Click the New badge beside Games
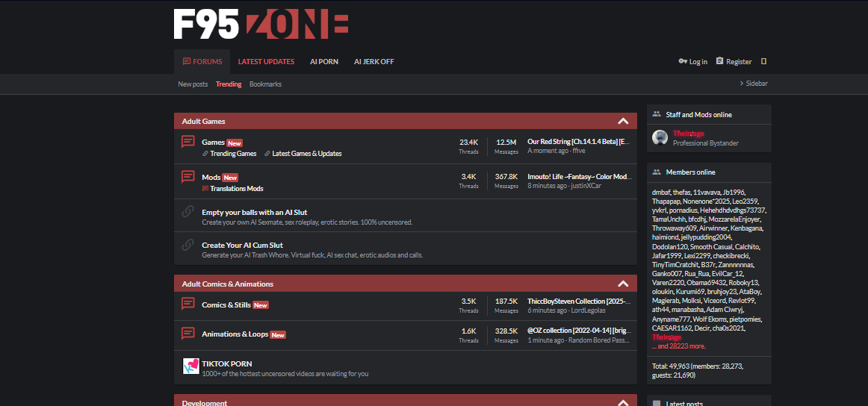 click(x=235, y=143)
